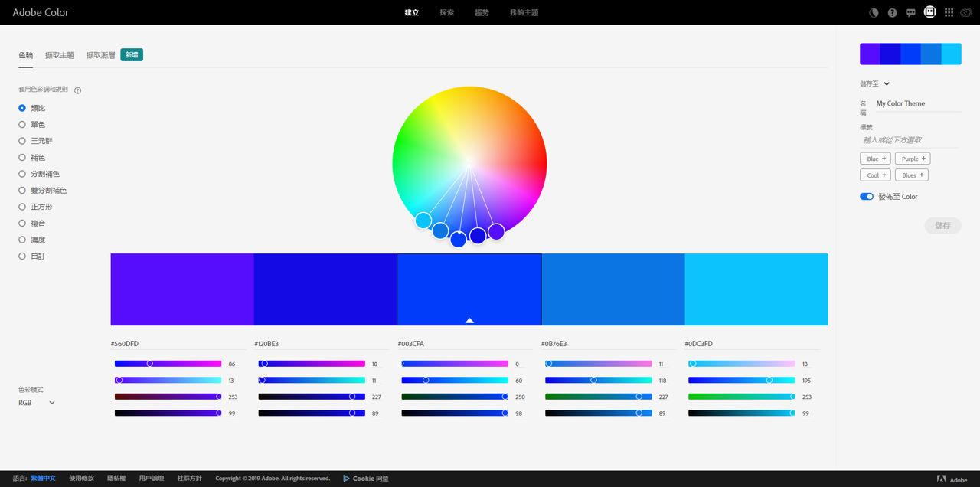Edit the #560DFD hex value field
Viewport: 980px width, 487px height.
click(178, 344)
